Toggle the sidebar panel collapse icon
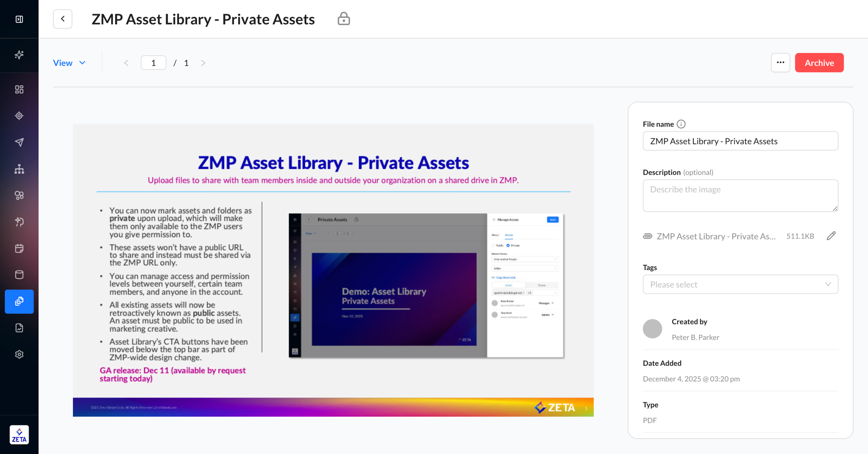This screenshot has height=454, width=868. tap(19, 19)
